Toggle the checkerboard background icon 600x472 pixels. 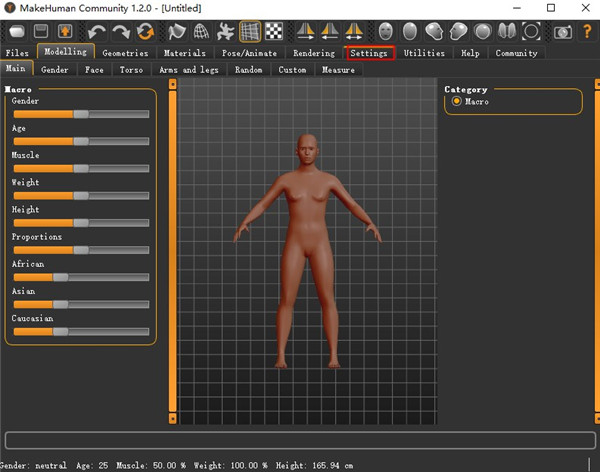tap(274, 32)
